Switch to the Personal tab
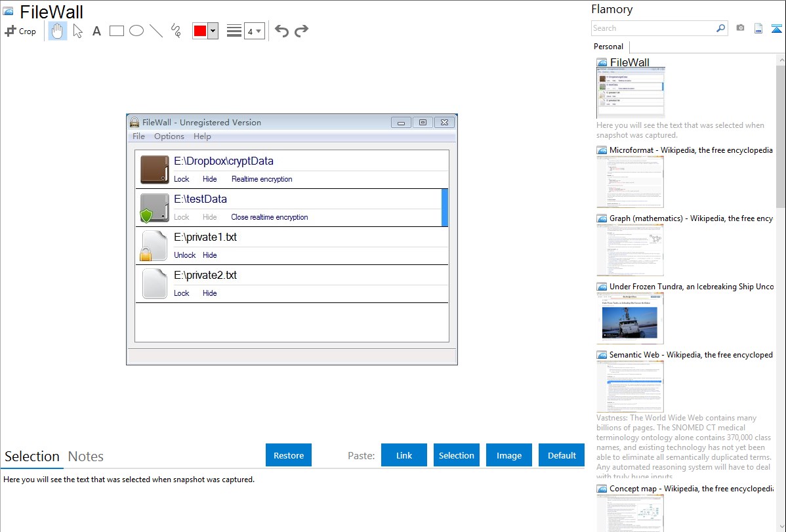 (609, 47)
